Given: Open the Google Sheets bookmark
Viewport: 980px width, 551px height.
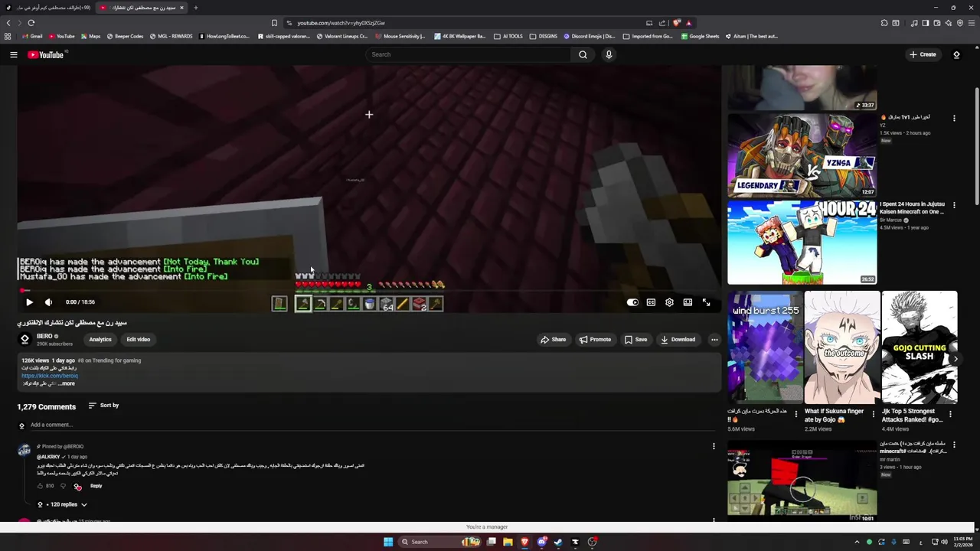Looking at the screenshot, I should pos(700,36).
